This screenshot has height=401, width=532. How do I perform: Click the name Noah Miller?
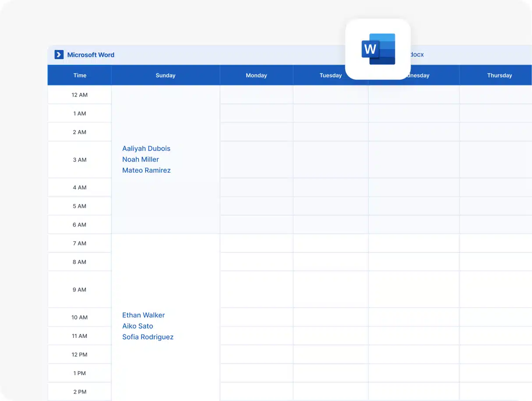click(141, 160)
